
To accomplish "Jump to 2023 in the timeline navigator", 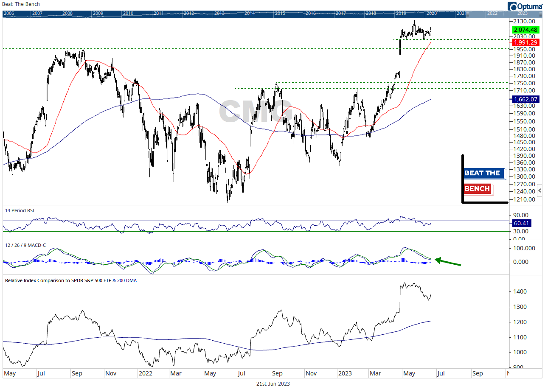I will [523, 14].
